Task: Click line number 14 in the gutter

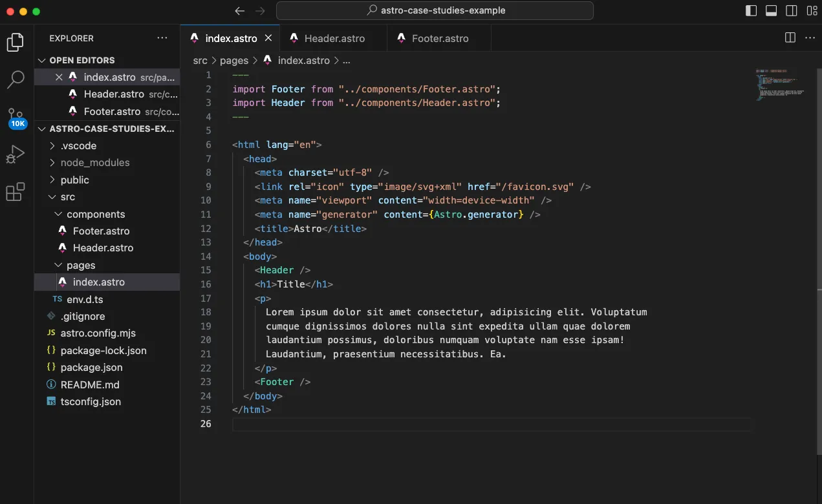Action: tap(206, 257)
